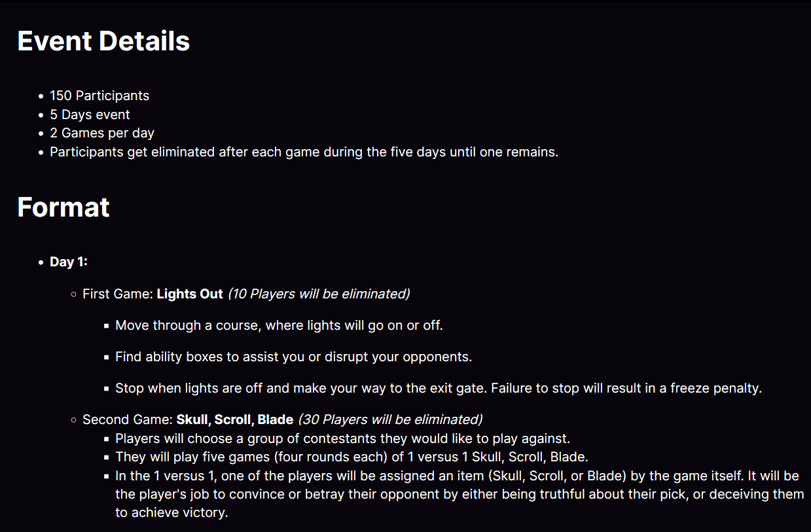The width and height of the screenshot is (811, 532).
Task: Click the Second Game label
Action: click(x=128, y=419)
